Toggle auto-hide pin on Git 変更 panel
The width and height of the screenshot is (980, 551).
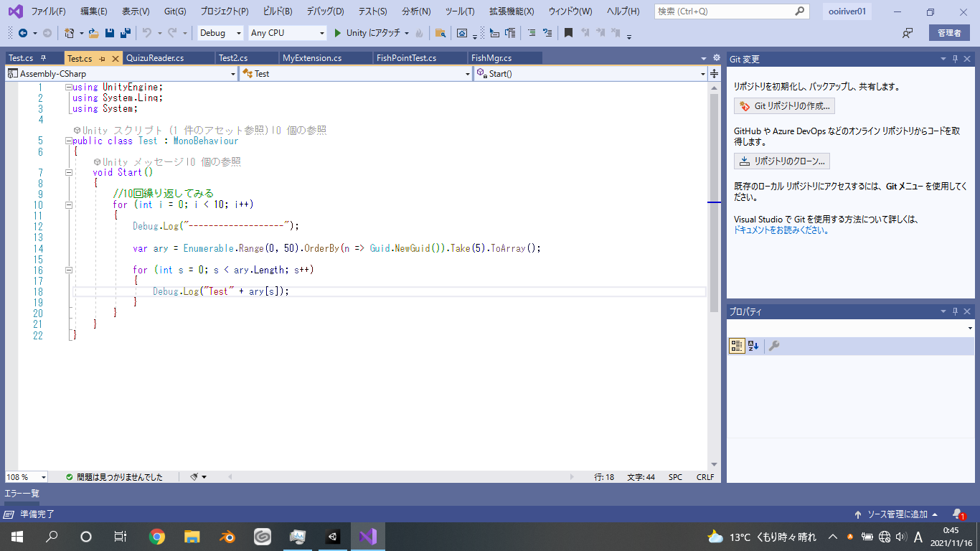[956, 59]
